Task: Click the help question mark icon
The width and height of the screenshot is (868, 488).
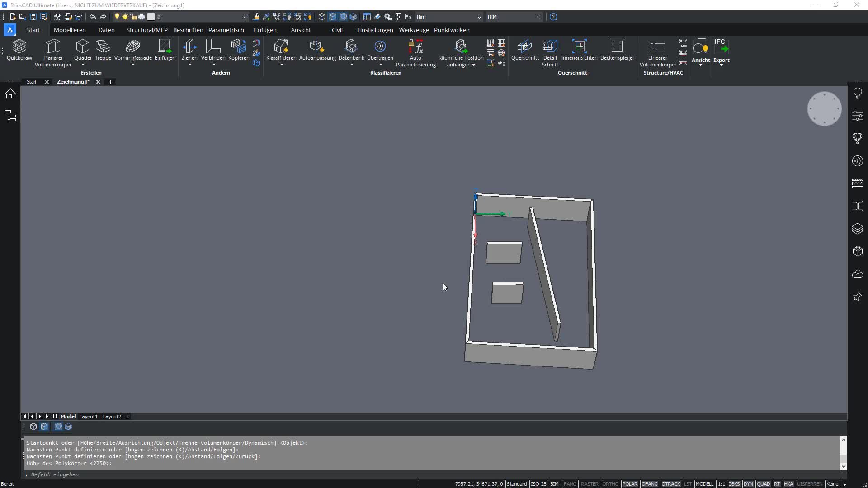Action: pyautogui.click(x=553, y=17)
